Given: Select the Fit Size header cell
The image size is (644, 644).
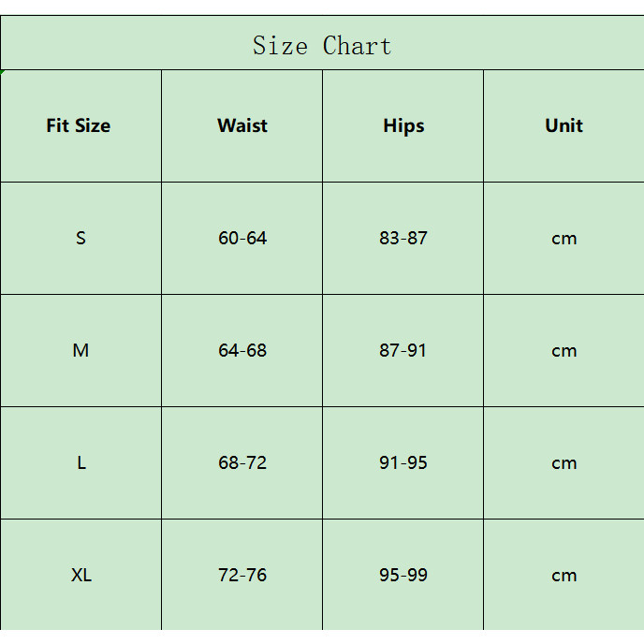Looking at the screenshot, I should coord(80,125).
